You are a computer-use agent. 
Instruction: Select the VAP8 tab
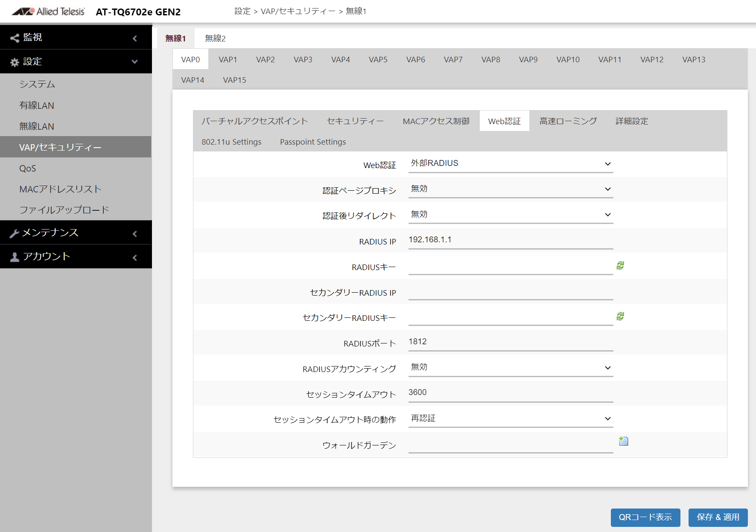pyautogui.click(x=491, y=59)
